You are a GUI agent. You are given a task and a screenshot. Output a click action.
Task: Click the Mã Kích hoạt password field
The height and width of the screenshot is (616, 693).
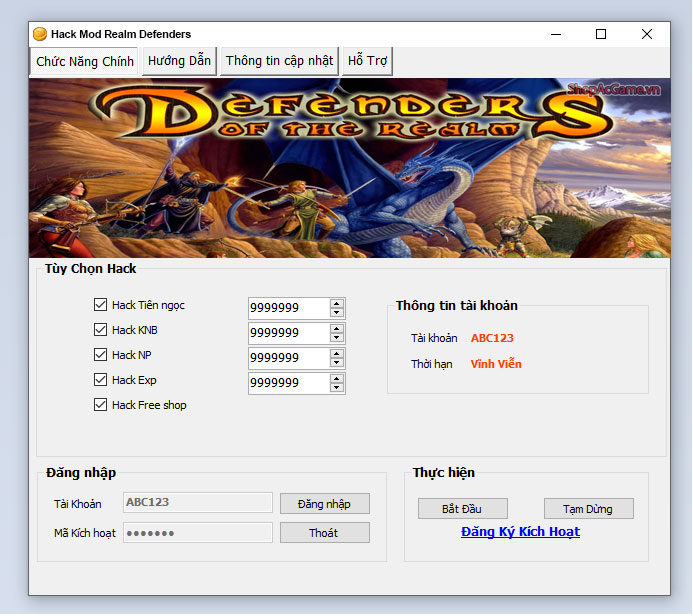pos(198,533)
